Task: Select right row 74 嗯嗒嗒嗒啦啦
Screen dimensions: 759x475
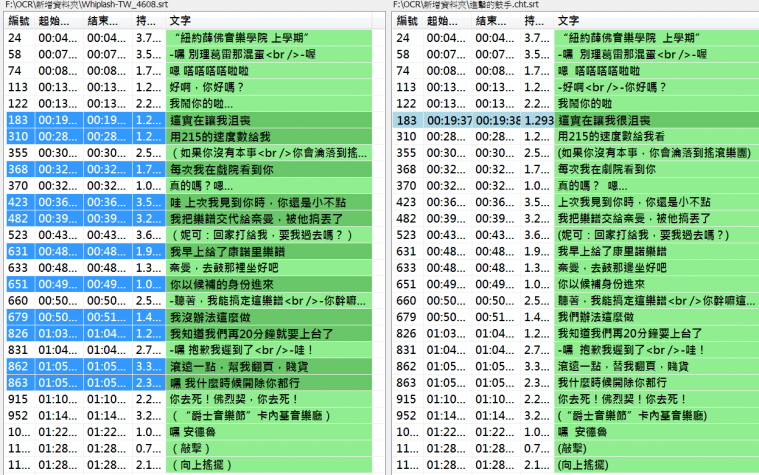Action: [x=576, y=71]
